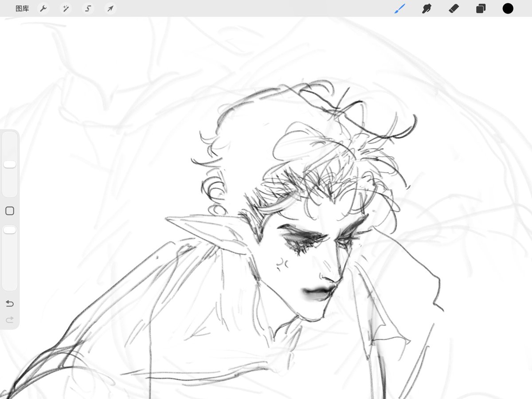Open the Actions wrench menu
Screen dimensions: 532x399
tap(43, 8)
